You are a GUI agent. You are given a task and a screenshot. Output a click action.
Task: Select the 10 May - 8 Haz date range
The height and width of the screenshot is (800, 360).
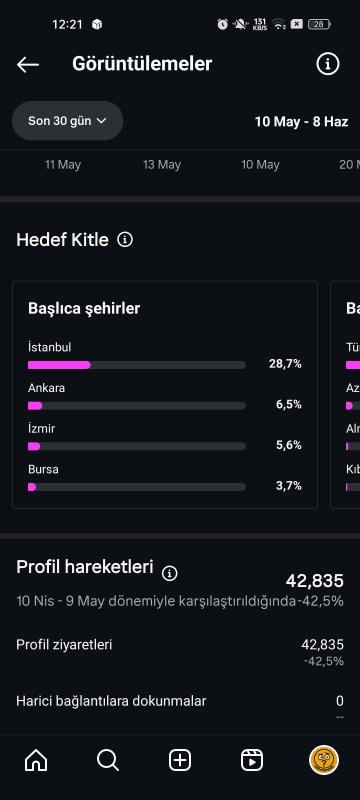click(301, 121)
